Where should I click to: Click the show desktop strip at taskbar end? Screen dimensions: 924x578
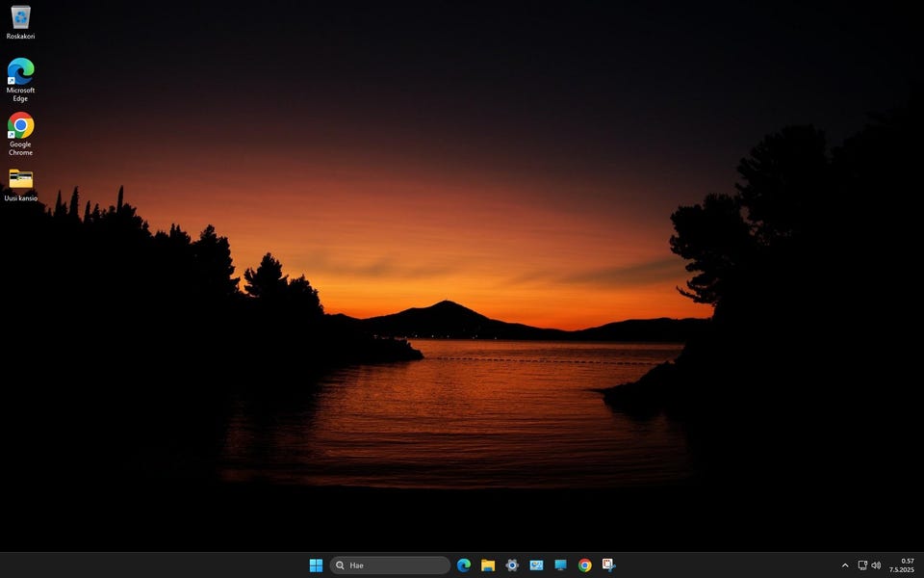[x=921, y=565]
